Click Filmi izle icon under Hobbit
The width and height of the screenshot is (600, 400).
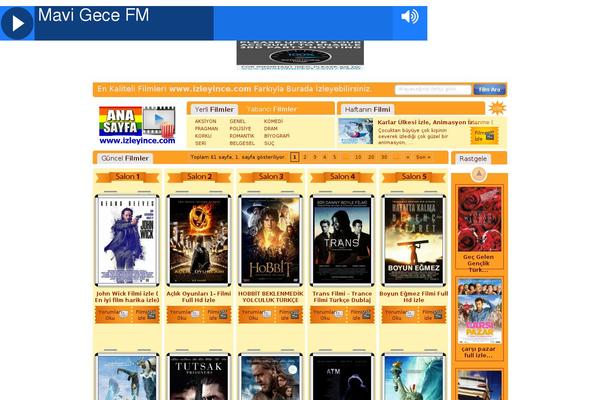tap(289, 315)
